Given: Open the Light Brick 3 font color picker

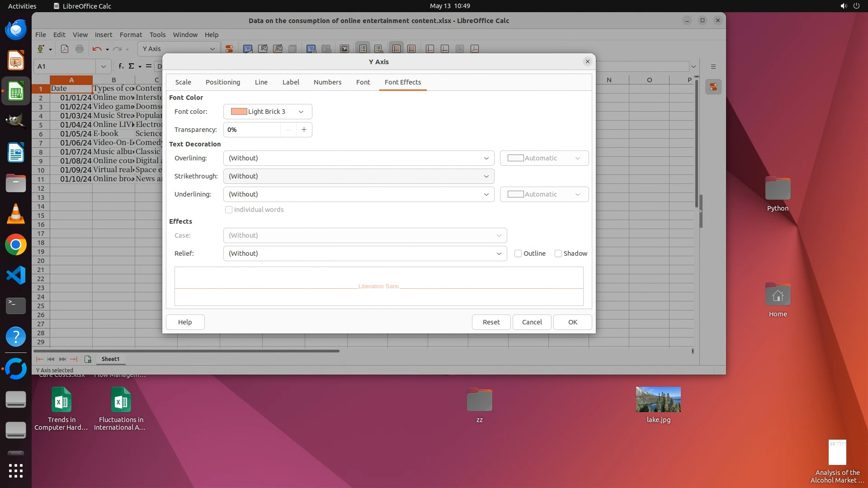Looking at the screenshot, I should [267, 112].
